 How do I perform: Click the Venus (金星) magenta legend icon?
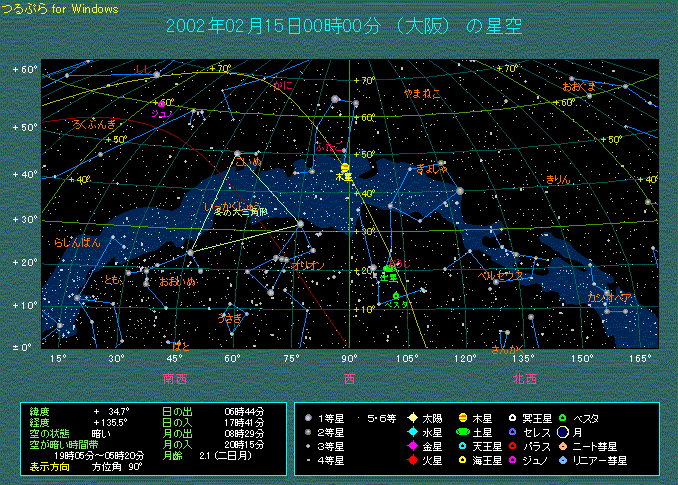pos(412,446)
